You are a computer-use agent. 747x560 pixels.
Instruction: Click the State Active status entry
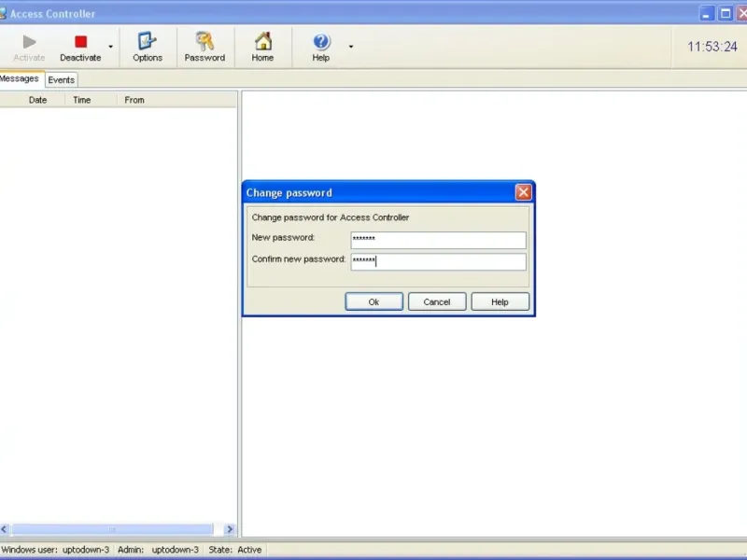click(x=235, y=550)
